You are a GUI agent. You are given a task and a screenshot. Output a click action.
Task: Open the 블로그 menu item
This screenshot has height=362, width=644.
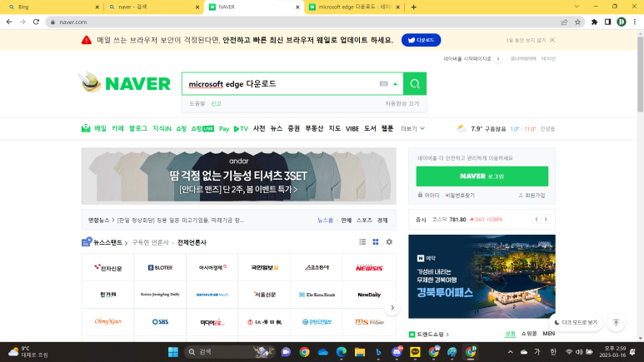[138, 128]
